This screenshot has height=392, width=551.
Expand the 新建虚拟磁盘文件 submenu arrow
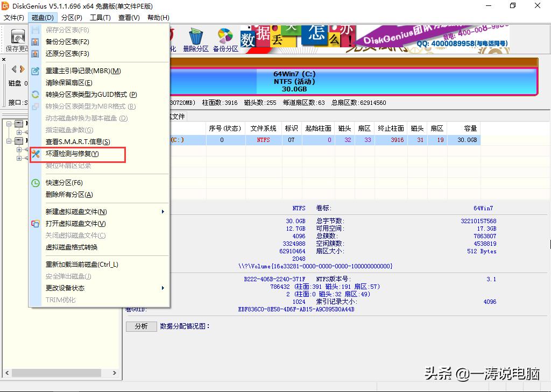[x=163, y=212]
